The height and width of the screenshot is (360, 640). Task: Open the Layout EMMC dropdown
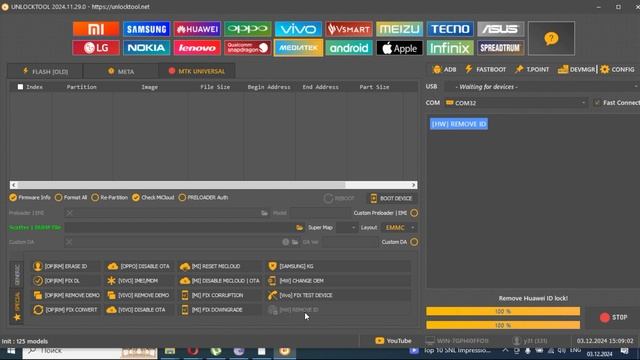pyautogui.click(x=399, y=227)
